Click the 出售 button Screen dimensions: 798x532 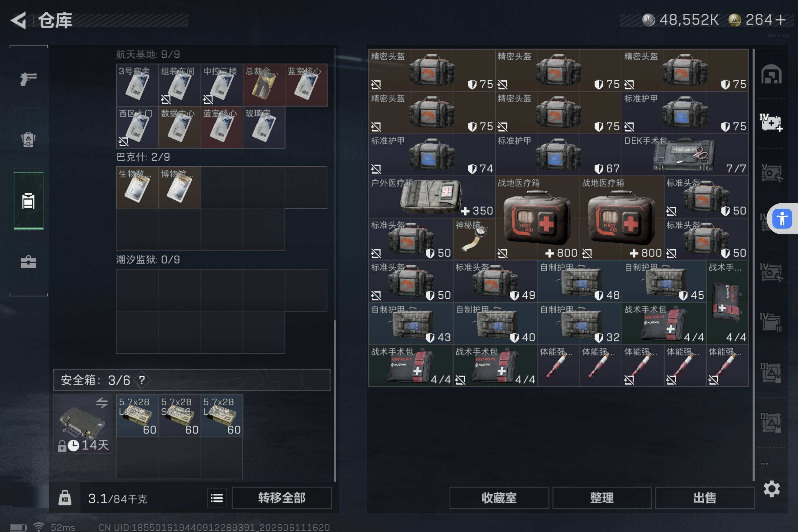705,498
